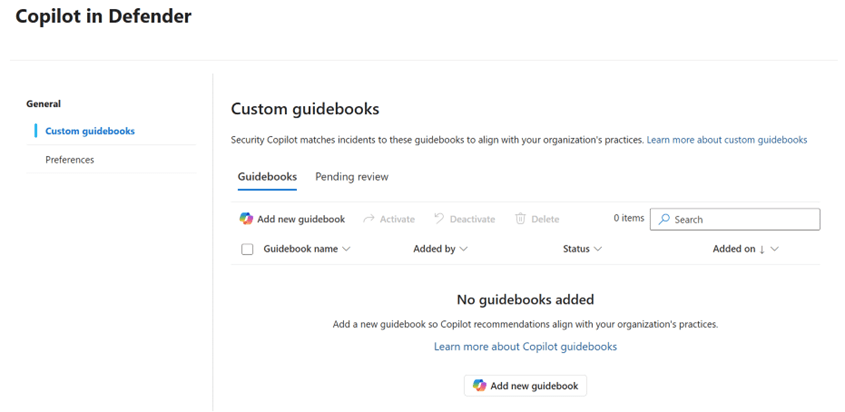Click the Deactivate undo icon
Image resolution: width=845 pixels, height=412 pixels.
(439, 219)
